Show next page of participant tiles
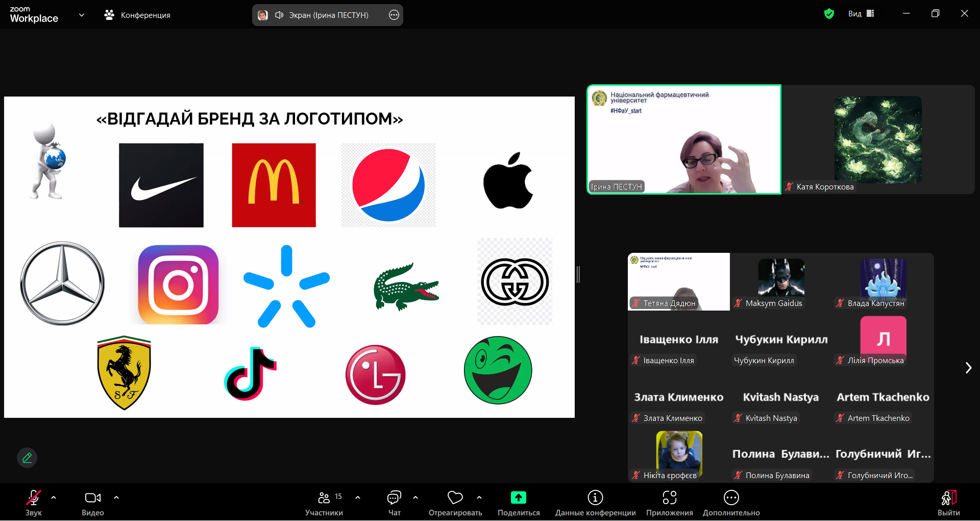980x521 pixels. [968, 368]
